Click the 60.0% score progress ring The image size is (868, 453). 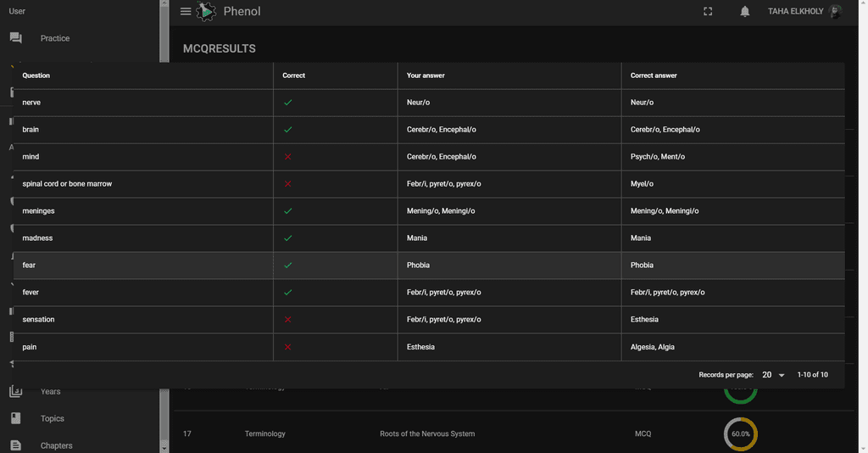click(x=740, y=433)
